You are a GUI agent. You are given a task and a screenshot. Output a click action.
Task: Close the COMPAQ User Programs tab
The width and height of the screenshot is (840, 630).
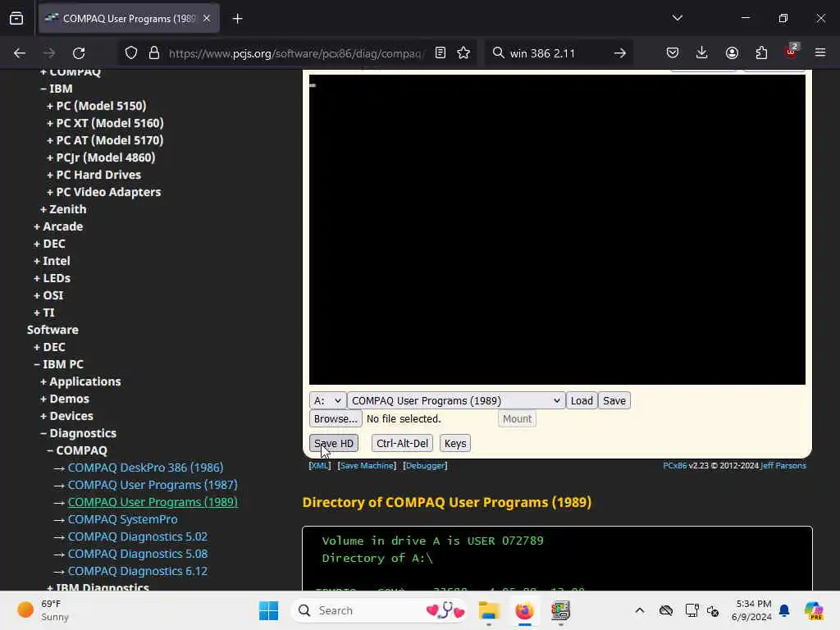(x=207, y=18)
